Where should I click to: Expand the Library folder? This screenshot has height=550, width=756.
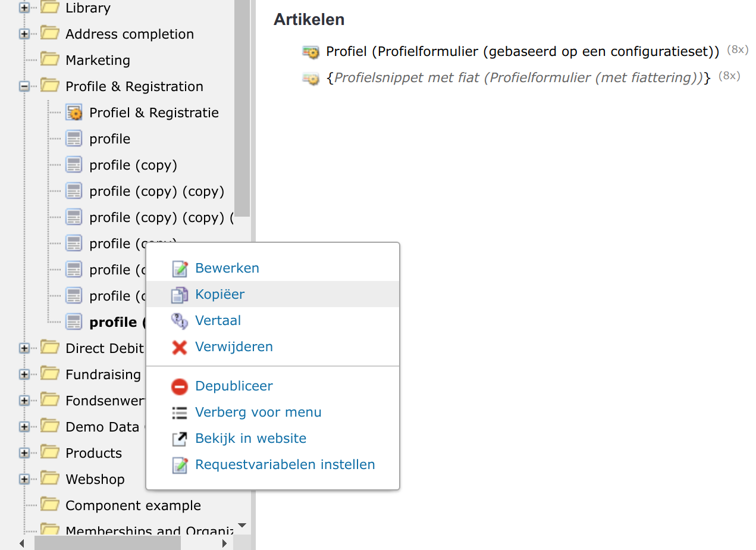pyautogui.click(x=24, y=8)
